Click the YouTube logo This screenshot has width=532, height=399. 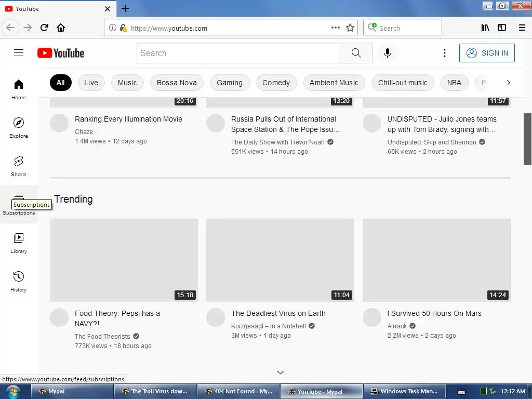pos(61,53)
